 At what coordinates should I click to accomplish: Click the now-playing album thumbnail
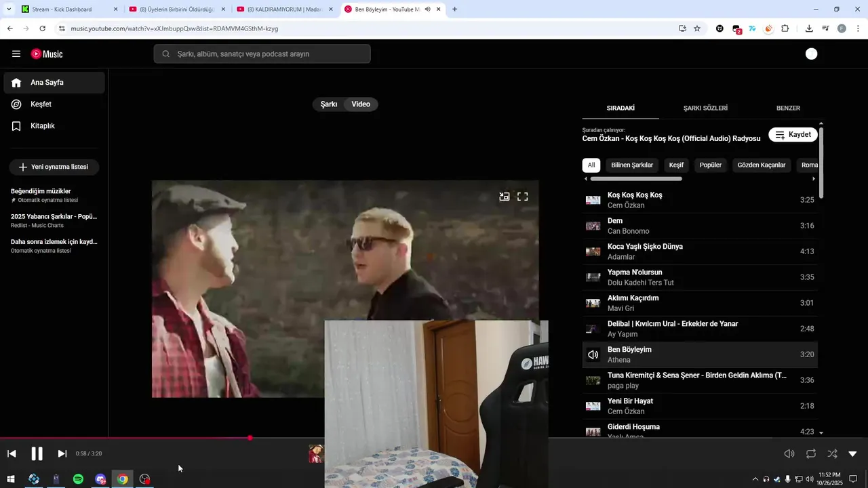click(316, 453)
